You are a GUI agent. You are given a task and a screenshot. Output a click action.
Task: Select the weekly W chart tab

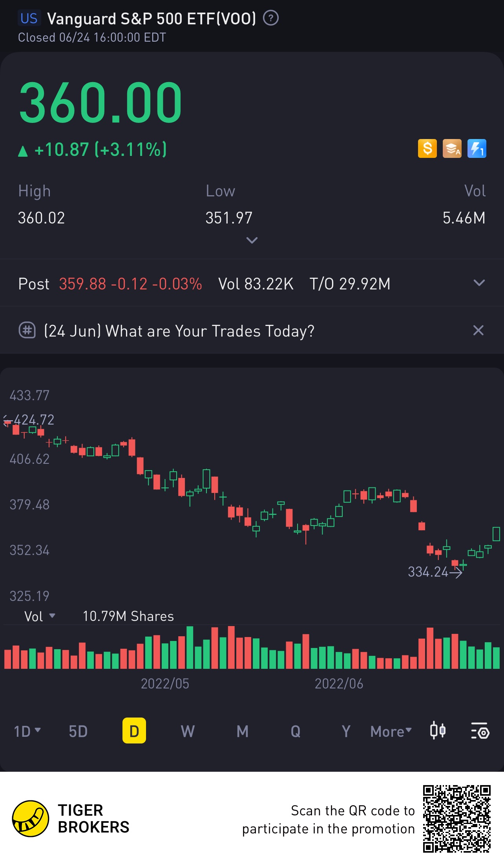[188, 731]
